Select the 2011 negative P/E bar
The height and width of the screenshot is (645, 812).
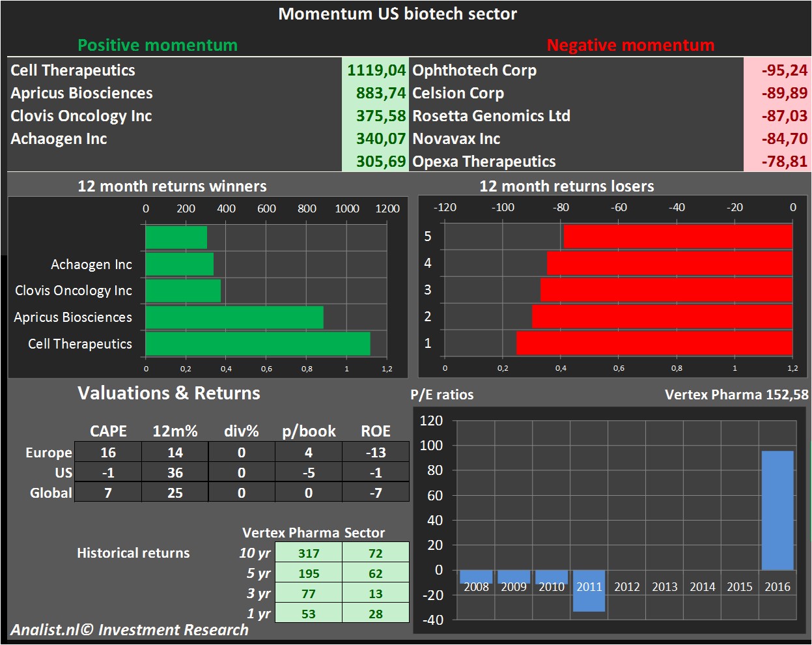click(589, 593)
